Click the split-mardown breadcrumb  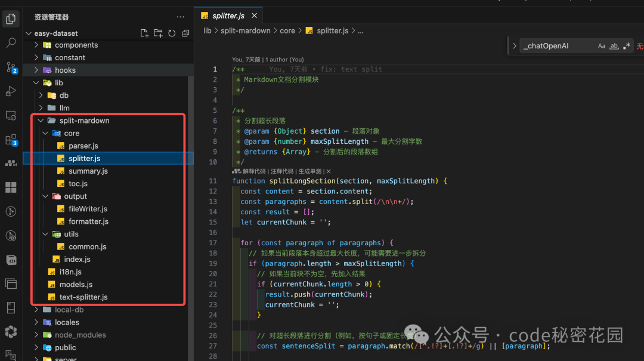click(246, 31)
